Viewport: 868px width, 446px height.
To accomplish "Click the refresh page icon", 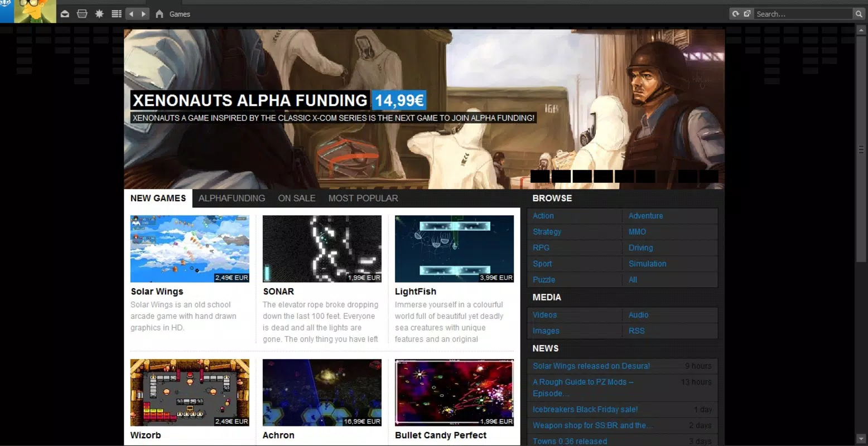I will (736, 14).
